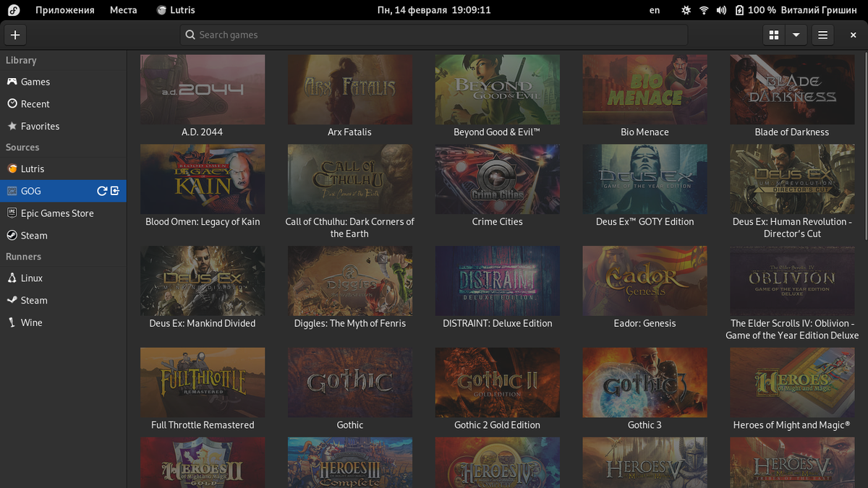Select the Beyond Good & Evil cover
The height and width of the screenshot is (488, 868).
point(498,90)
